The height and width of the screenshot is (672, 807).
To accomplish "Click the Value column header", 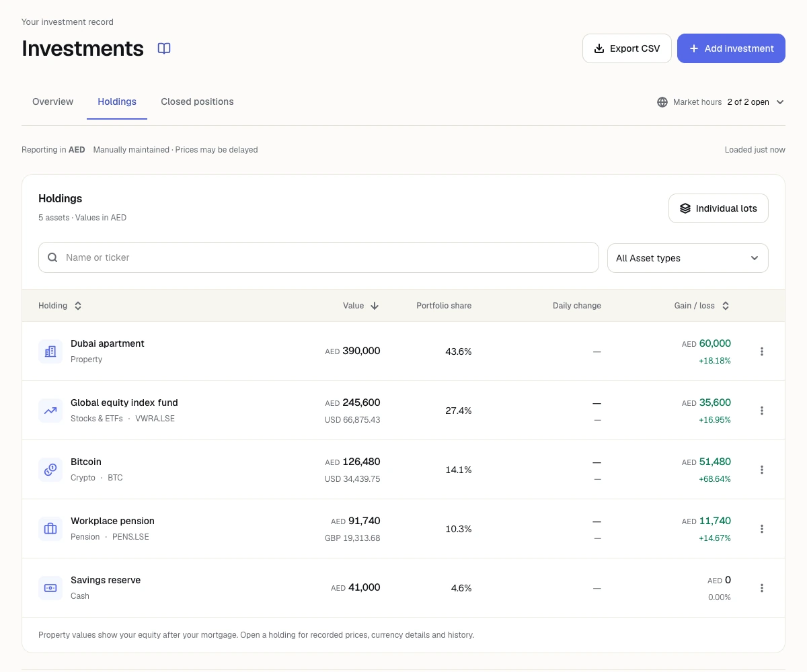I will [361, 306].
